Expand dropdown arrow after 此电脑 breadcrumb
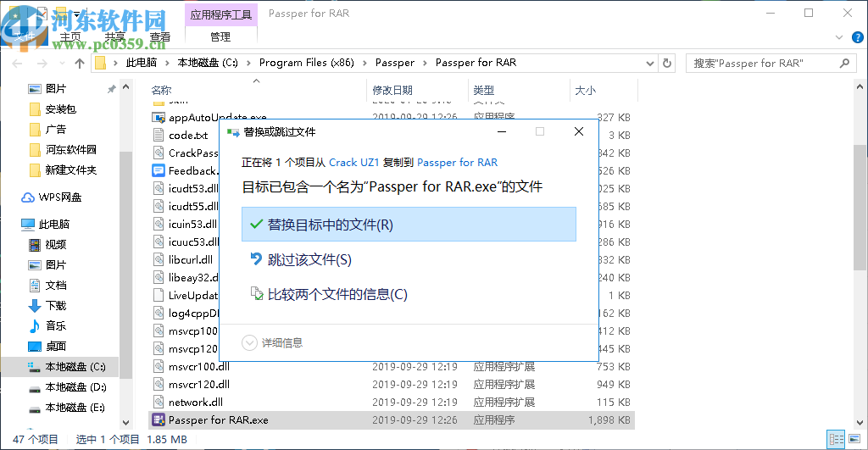The height and width of the screenshot is (450, 868). pos(167,63)
